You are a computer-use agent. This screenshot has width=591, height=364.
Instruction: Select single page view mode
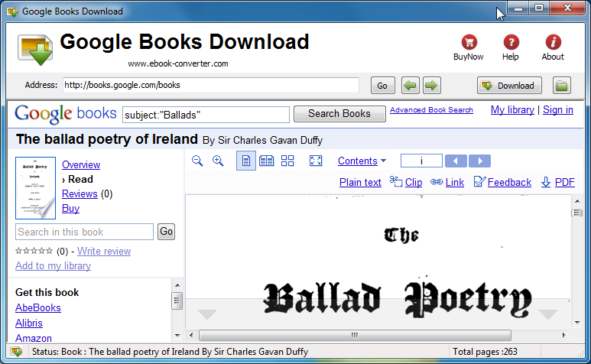tap(245, 161)
